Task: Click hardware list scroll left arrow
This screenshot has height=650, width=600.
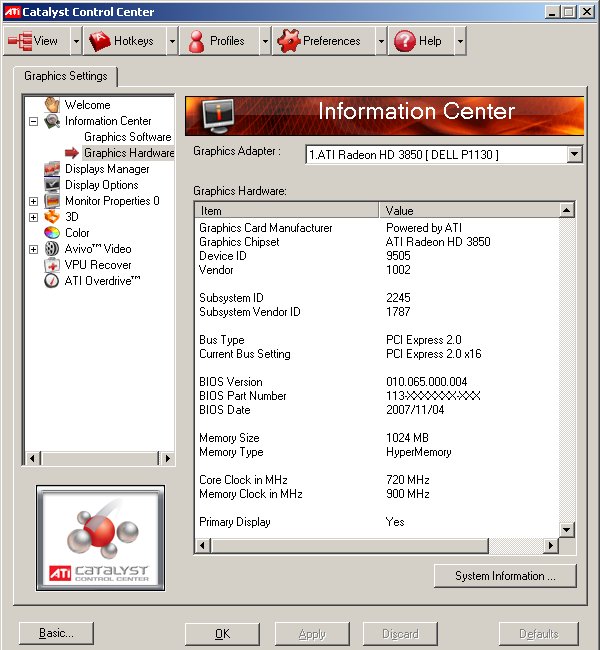Action: coord(202,545)
